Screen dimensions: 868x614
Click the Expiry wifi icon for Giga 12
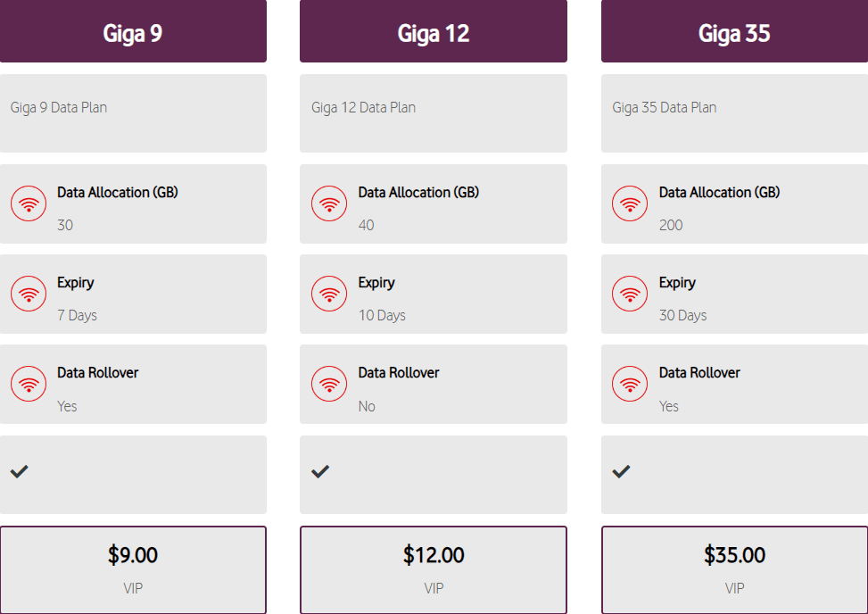pos(329,294)
